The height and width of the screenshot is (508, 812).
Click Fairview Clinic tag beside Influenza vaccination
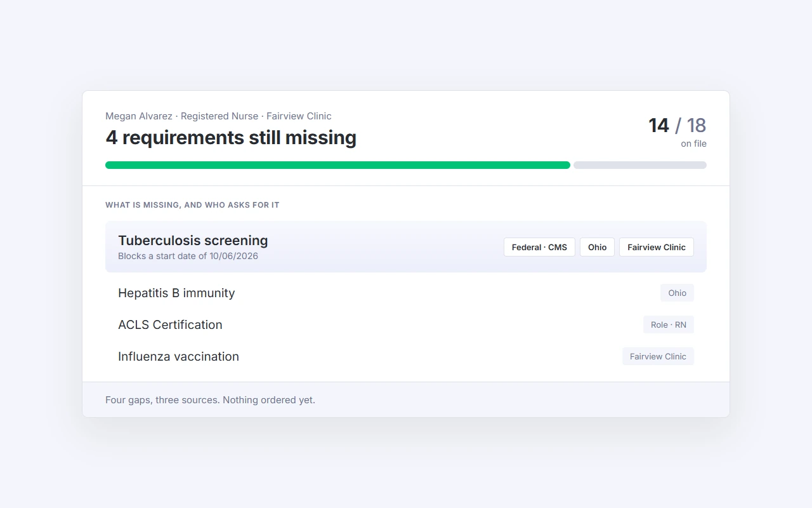[x=658, y=356]
